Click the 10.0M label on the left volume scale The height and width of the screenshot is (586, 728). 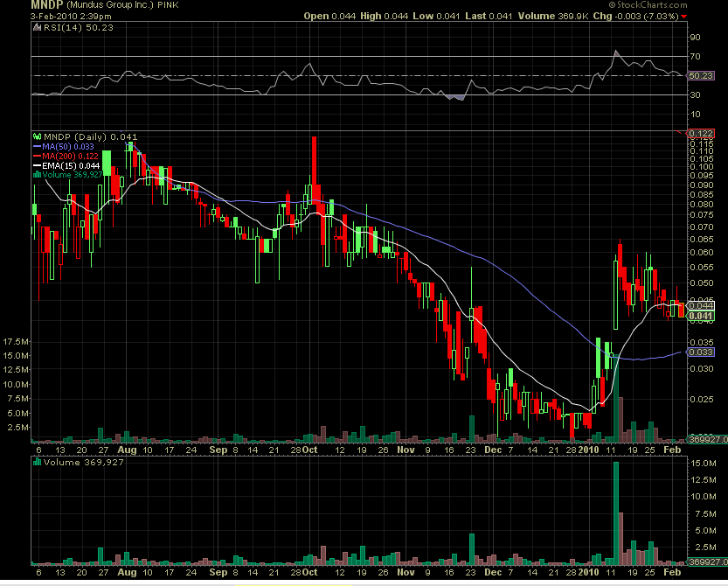tap(16, 384)
